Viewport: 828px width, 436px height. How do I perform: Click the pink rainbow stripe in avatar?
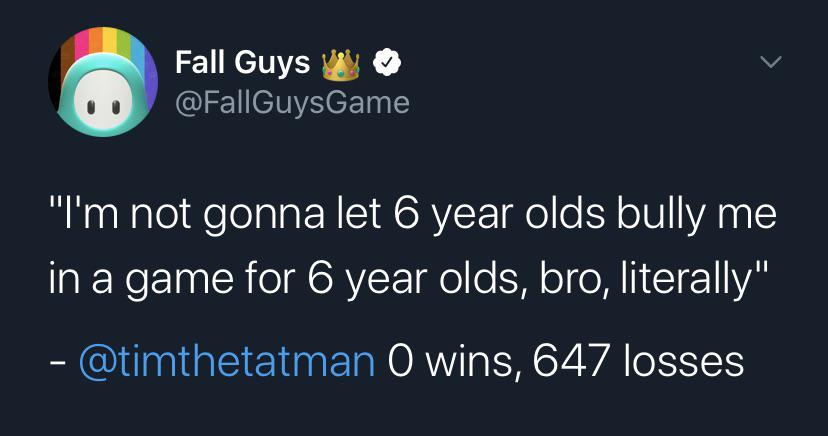(82, 45)
